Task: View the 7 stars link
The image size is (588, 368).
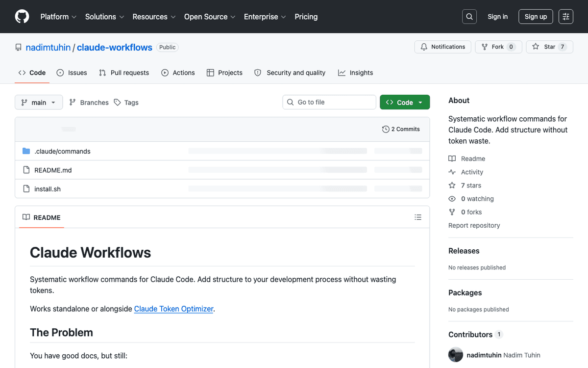Action: (465, 185)
